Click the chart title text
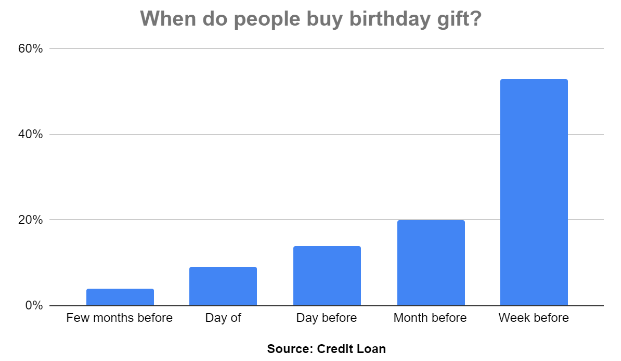 [310, 19]
